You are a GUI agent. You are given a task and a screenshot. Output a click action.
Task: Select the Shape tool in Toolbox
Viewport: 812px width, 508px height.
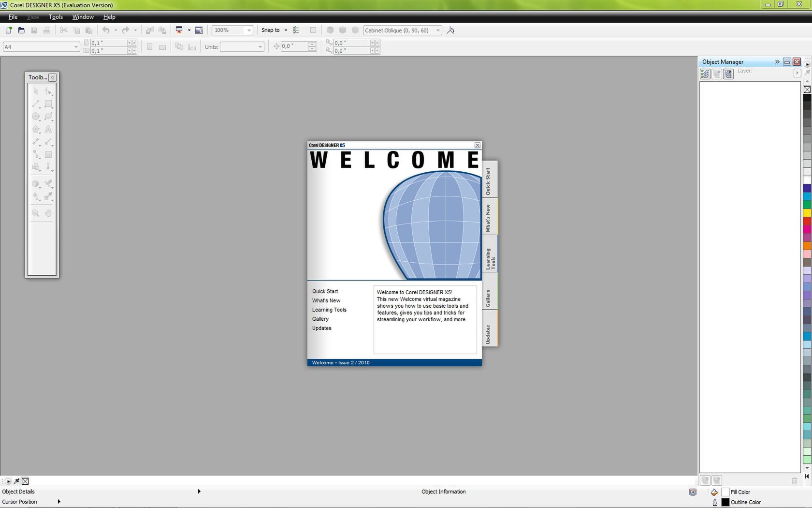[x=48, y=91]
